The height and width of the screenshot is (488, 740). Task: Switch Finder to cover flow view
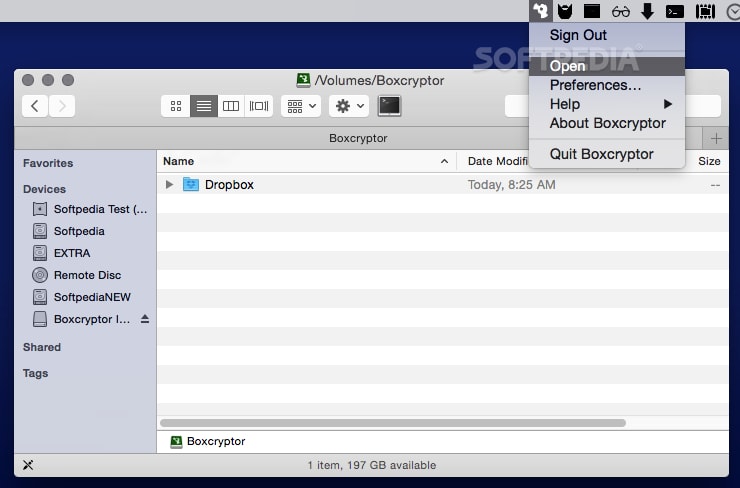259,106
